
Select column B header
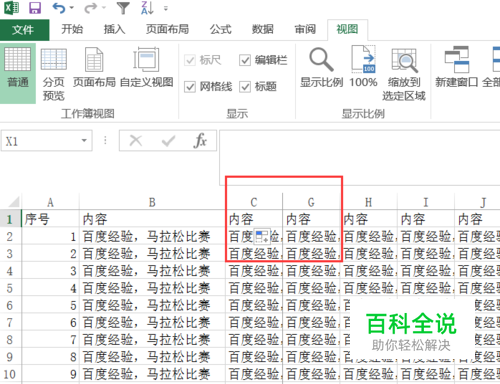152,202
